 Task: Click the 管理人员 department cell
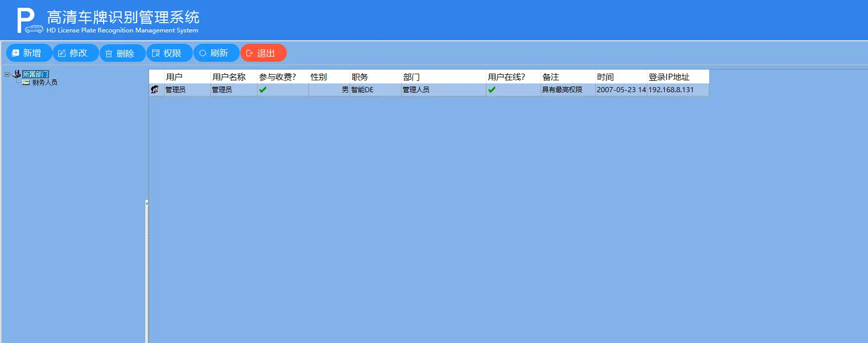pos(444,90)
